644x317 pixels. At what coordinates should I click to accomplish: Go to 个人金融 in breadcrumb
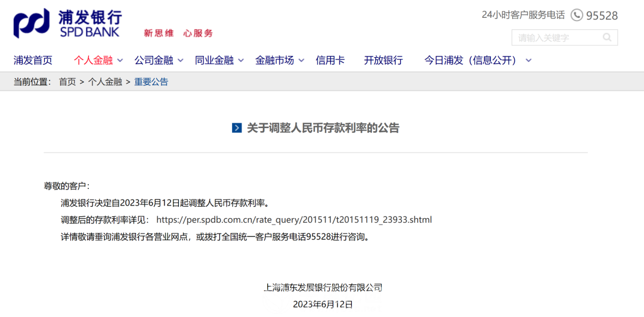[x=105, y=82]
